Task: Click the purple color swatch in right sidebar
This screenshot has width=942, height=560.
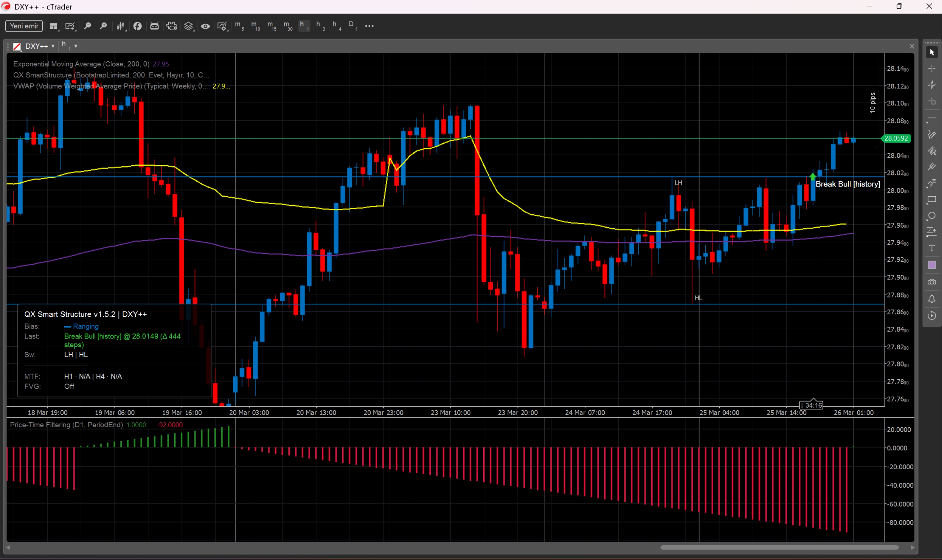Action: [x=932, y=265]
